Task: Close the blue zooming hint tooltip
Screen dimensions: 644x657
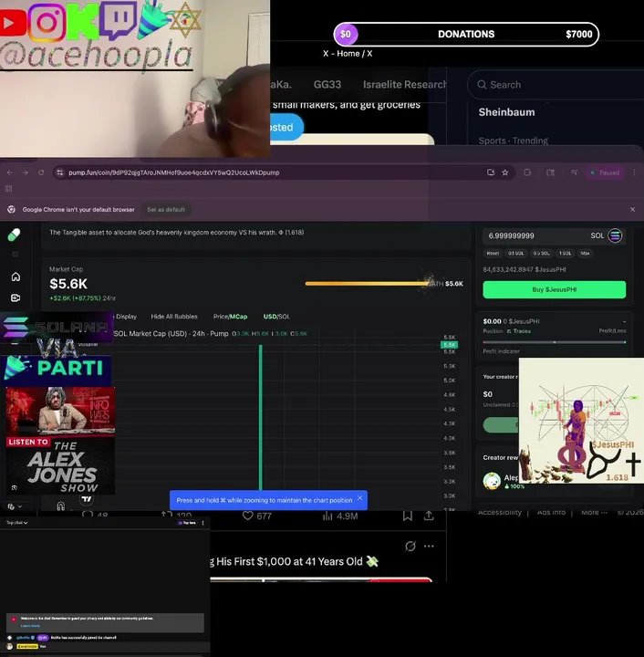Action: click(359, 498)
